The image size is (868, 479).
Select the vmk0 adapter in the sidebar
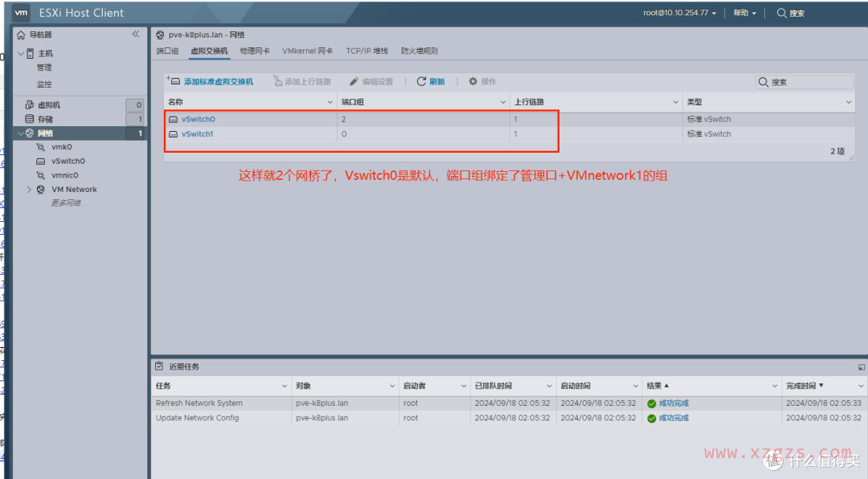click(x=43, y=146)
